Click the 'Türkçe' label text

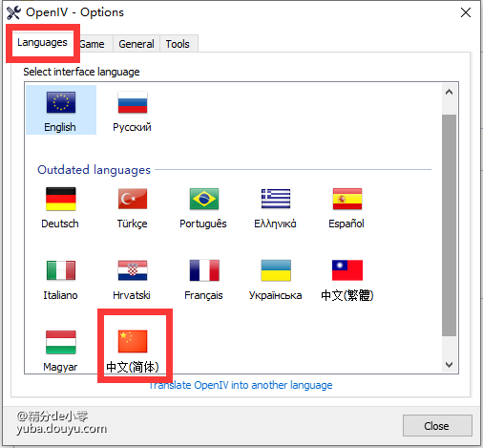[x=132, y=224]
